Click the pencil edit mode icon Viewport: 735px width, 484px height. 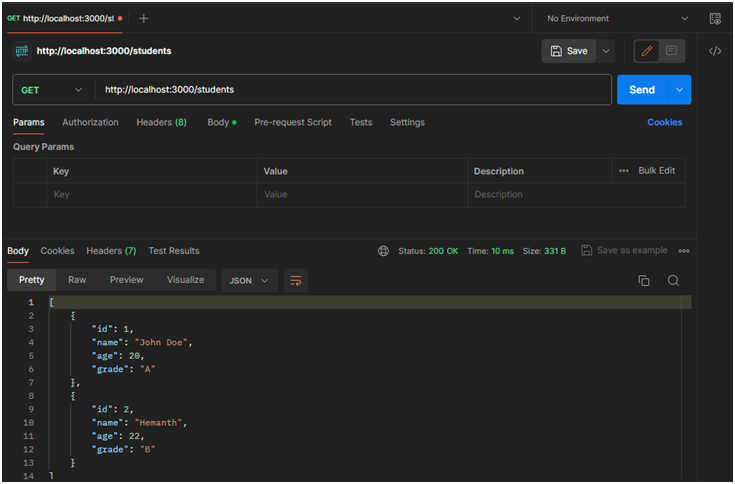click(647, 51)
